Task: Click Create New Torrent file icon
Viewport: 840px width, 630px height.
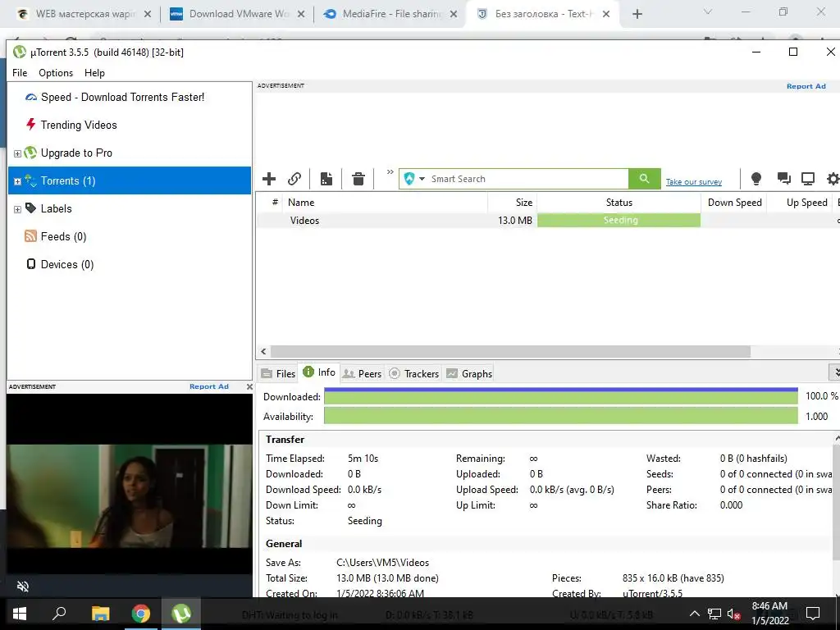Action: pyautogui.click(x=326, y=178)
